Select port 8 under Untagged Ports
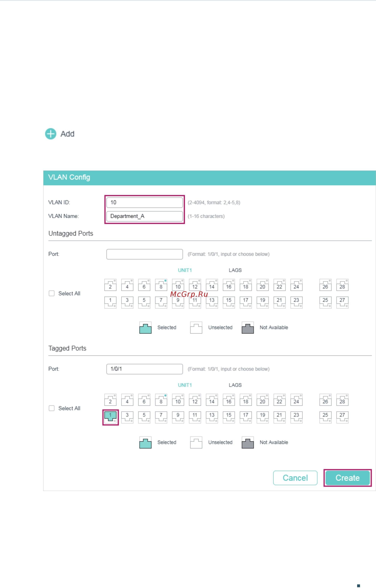Viewport: 376px width, 588px height. [x=161, y=285]
